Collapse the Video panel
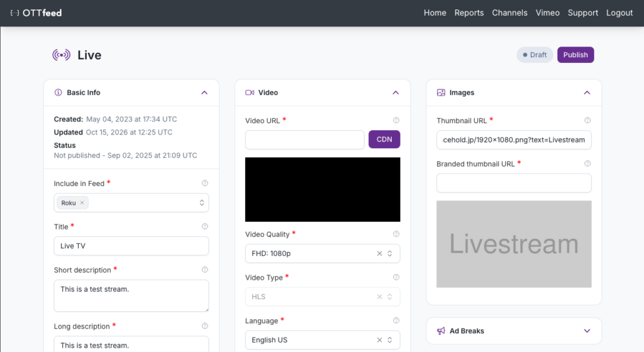 click(x=396, y=93)
